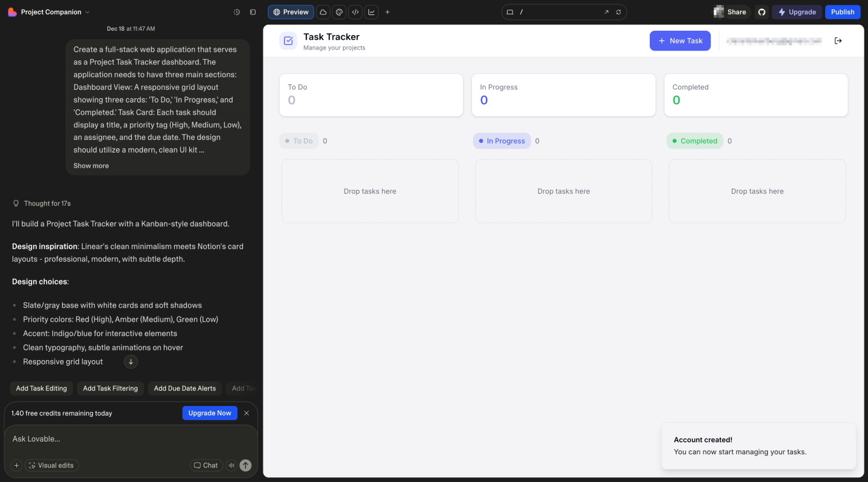
Task: Click the sign-out icon in Task Tracker header
Action: tap(838, 40)
